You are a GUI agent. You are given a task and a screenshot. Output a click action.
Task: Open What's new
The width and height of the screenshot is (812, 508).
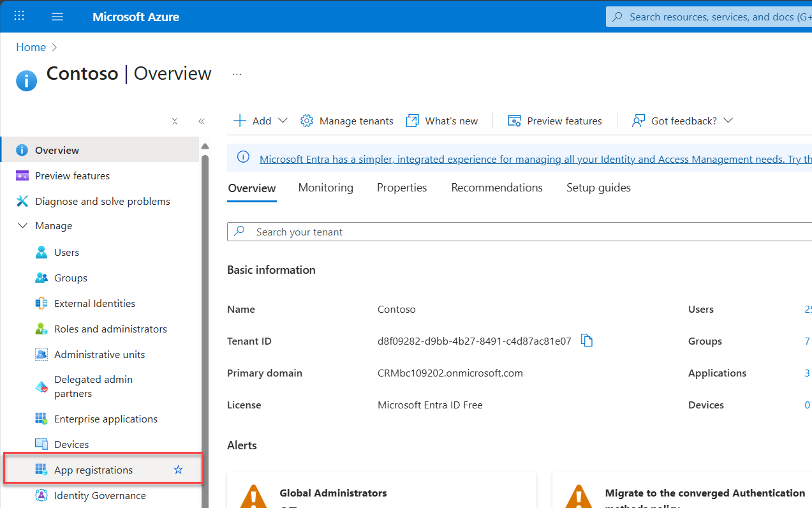(x=442, y=121)
